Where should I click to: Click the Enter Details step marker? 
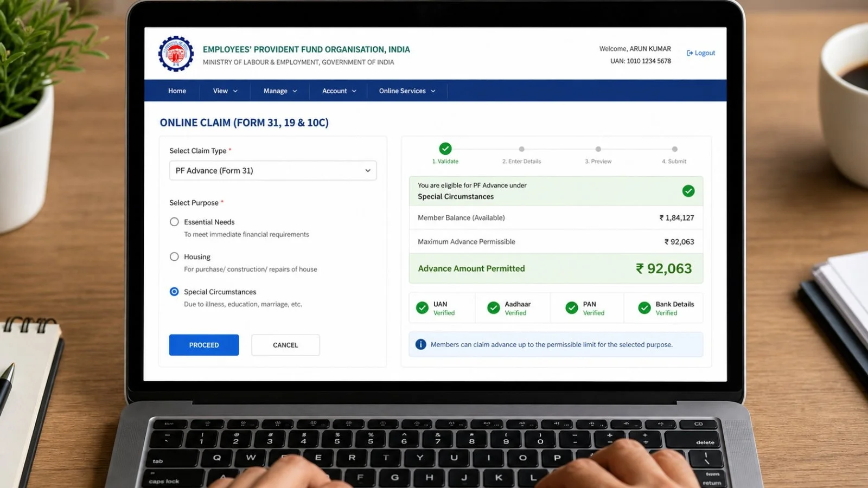coord(521,149)
